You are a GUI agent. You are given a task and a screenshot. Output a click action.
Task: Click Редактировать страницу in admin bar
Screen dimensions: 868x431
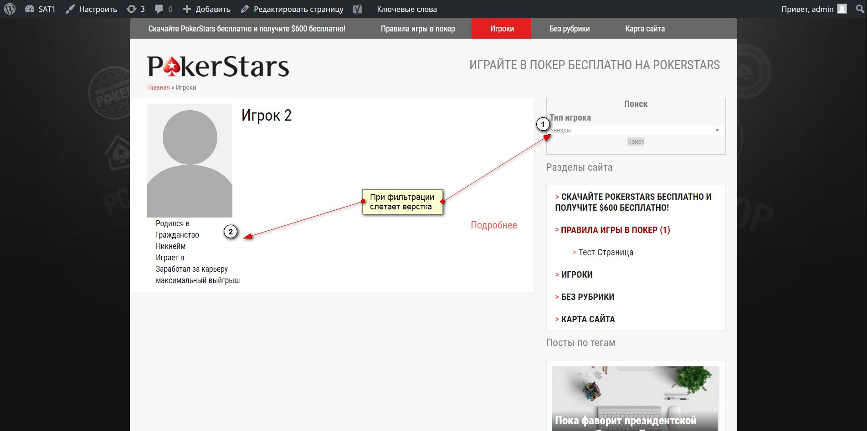[x=298, y=9]
